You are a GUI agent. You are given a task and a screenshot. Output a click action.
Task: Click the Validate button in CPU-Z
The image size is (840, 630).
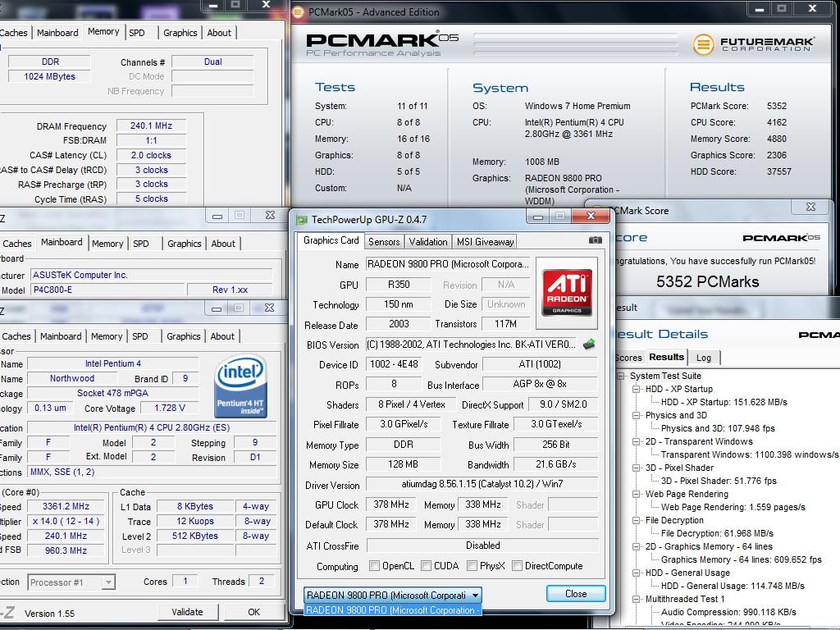[x=188, y=612]
